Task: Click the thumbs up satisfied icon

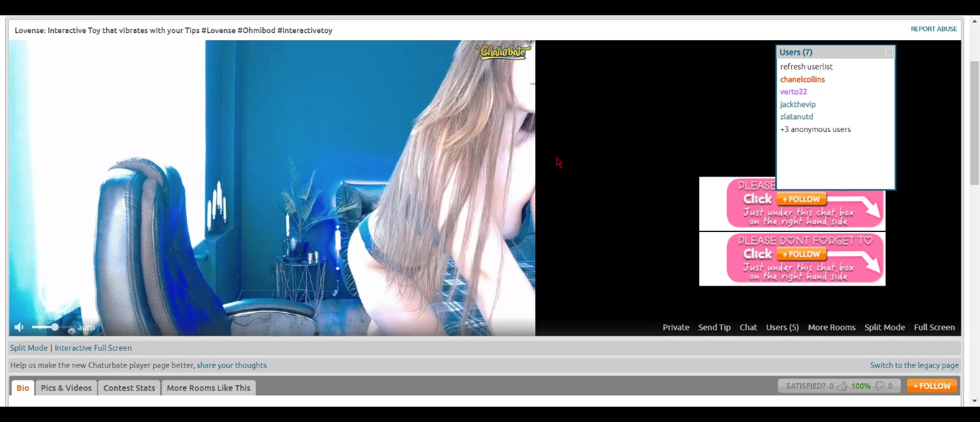Action: point(842,386)
